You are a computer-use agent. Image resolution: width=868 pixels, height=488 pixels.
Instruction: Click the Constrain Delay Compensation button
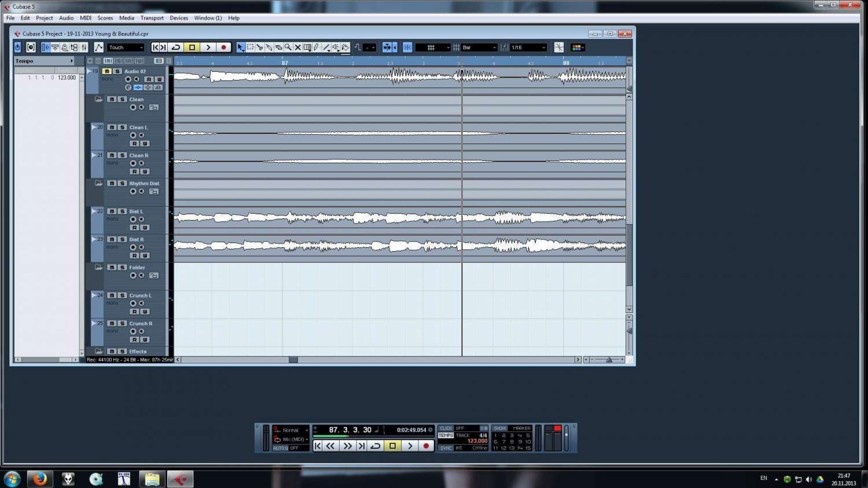click(x=31, y=47)
